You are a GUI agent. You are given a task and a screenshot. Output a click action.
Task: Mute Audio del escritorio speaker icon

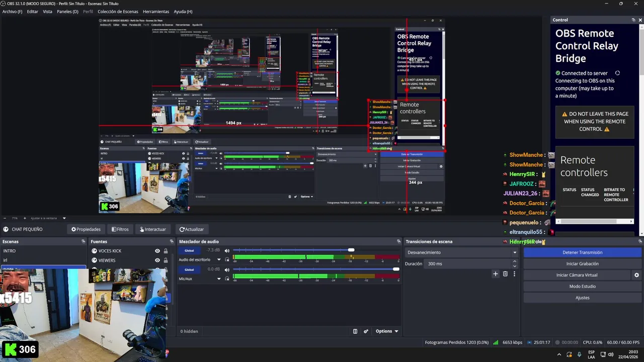(227, 250)
